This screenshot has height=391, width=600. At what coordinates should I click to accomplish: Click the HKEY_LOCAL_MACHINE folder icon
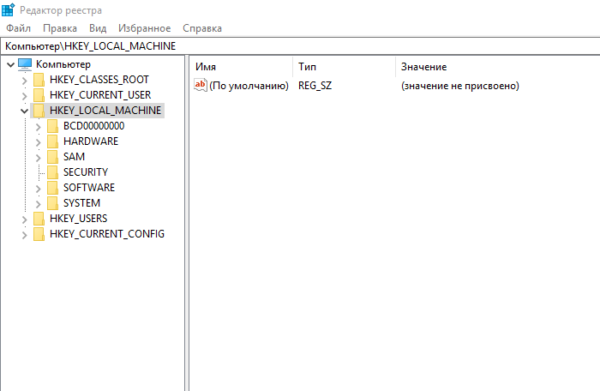pos(39,111)
